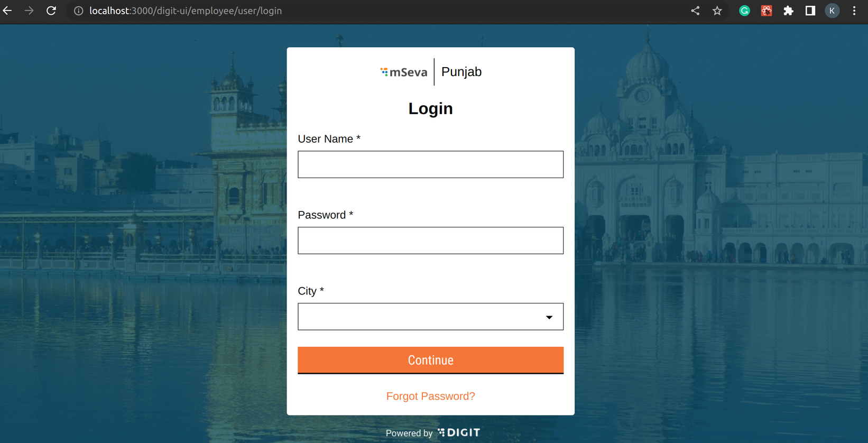
Task: Reload the login page
Action: point(51,11)
